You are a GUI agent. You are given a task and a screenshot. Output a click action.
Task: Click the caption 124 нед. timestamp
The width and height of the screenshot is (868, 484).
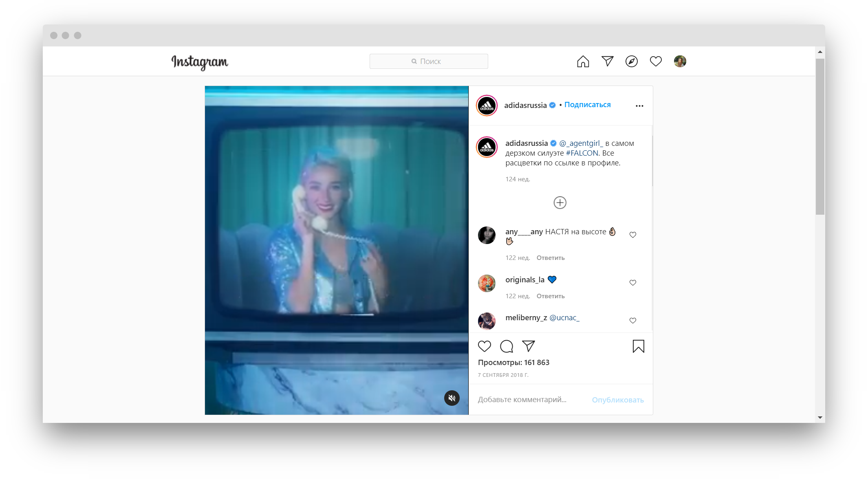click(x=518, y=179)
